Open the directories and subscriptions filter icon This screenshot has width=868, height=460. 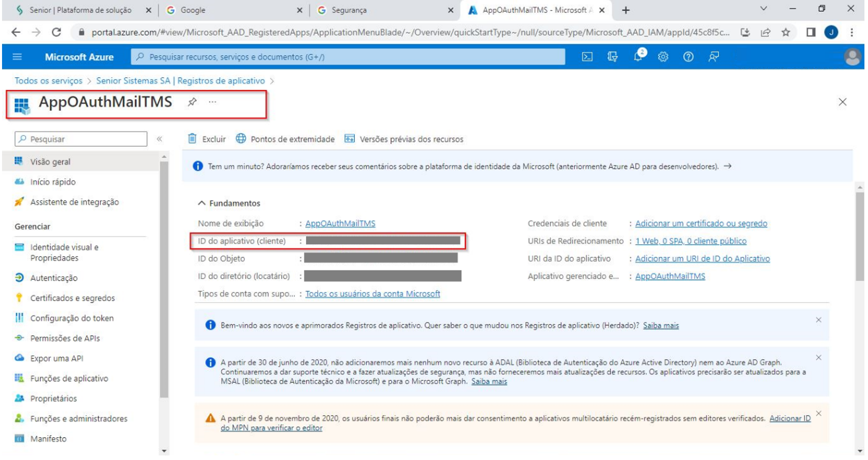click(612, 57)
